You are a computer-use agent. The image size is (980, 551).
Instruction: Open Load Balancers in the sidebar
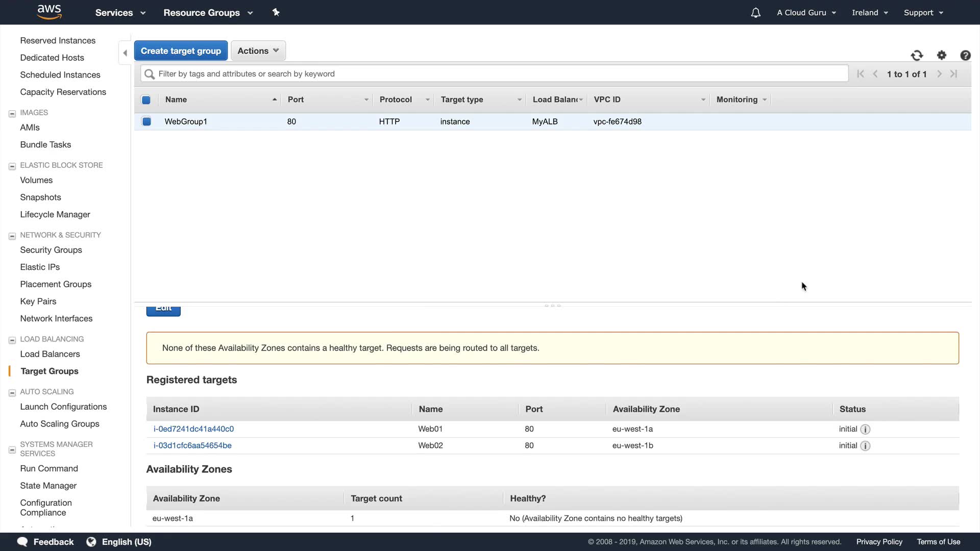(50, 354)
